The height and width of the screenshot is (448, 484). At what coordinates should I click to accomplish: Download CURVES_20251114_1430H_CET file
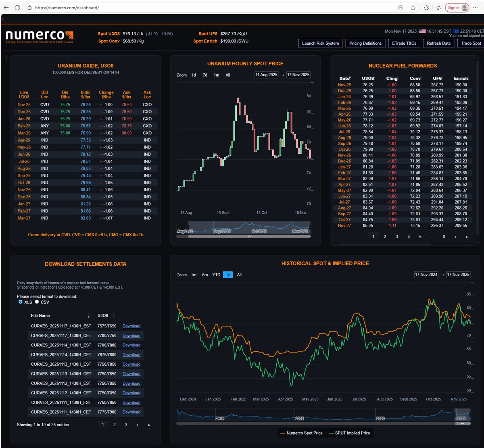coord(131,355)
